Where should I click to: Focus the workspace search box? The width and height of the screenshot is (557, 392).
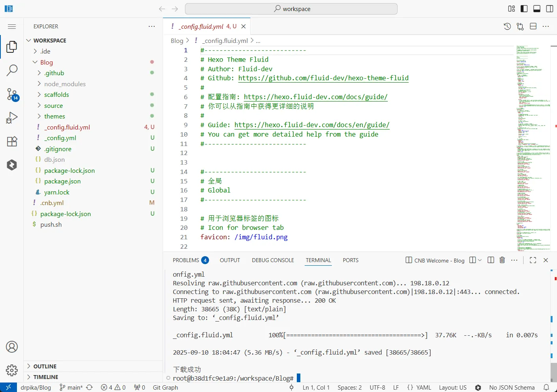pos(291,9)
